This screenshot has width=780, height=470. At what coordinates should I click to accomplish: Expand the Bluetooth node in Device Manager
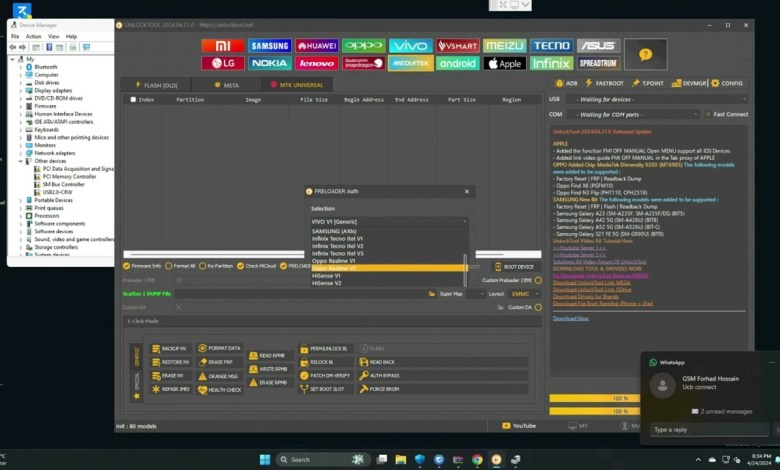[21, 67]
